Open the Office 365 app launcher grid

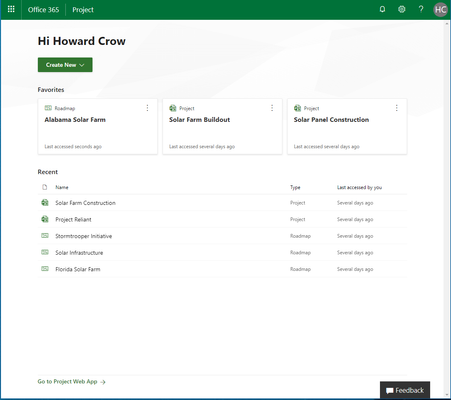tap(11, 9)
